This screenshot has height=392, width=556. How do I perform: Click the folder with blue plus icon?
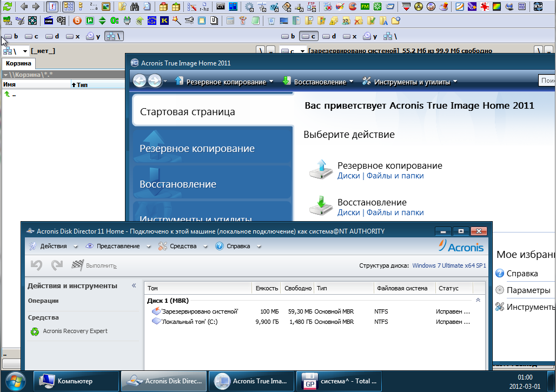coord(396,21)
